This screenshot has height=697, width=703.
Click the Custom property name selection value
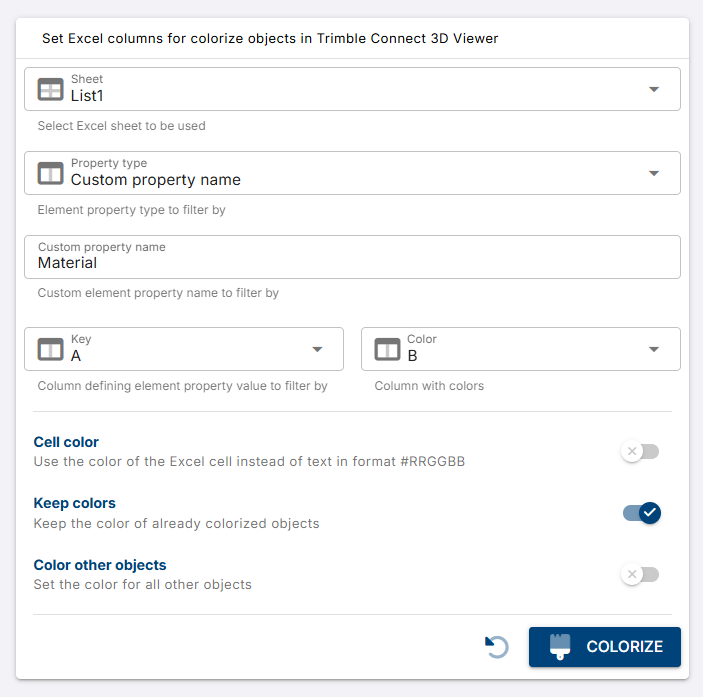tap(156, 180)
